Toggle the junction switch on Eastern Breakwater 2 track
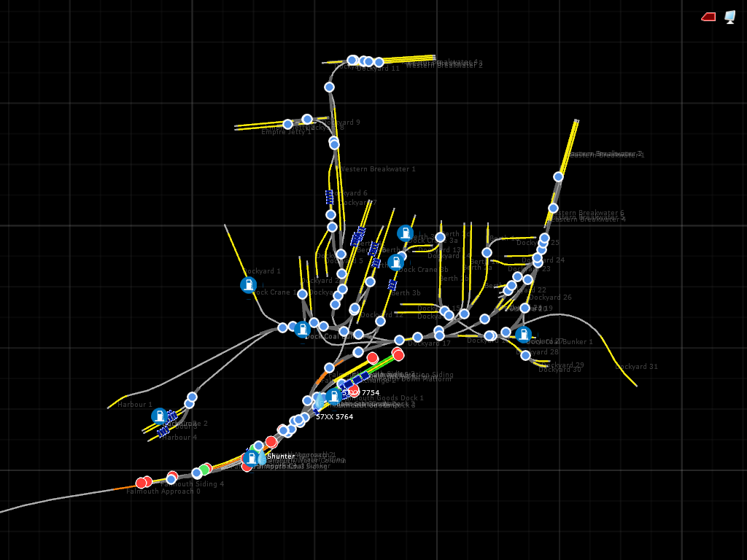This screenshot has width=747, height=560. pyautogui.click(x=558, y=176)
